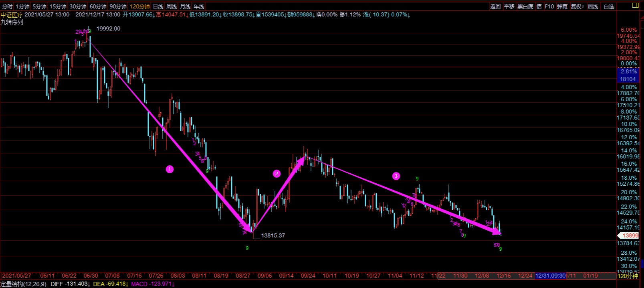The image size is (644, 288).
Task: Remove stock via -自选 watchlist button
Action: point(608,6)
